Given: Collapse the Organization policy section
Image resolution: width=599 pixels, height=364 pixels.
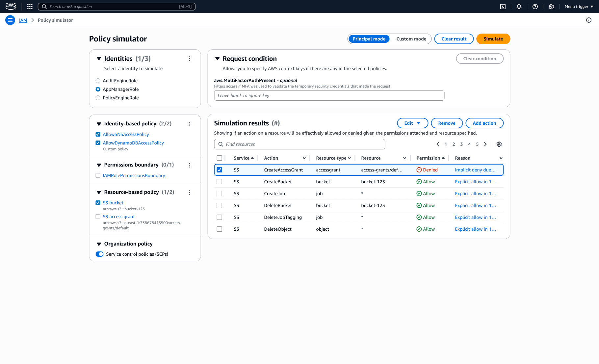Looking at the screenshot, I should click(99, 244).
